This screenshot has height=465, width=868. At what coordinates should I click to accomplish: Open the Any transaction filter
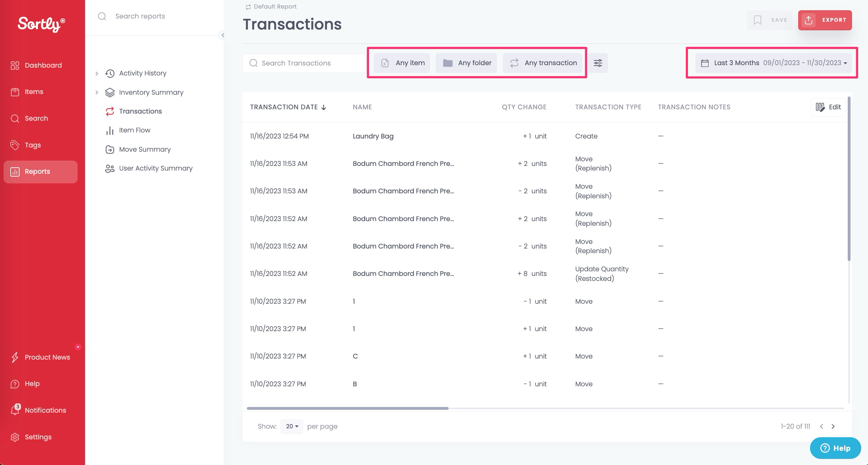542,63
